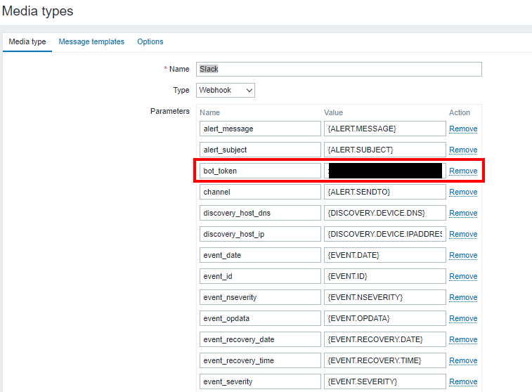This screenshot has width=532, height=392.
Task: Edit the redacted bot_token value field
Action: 384,171
